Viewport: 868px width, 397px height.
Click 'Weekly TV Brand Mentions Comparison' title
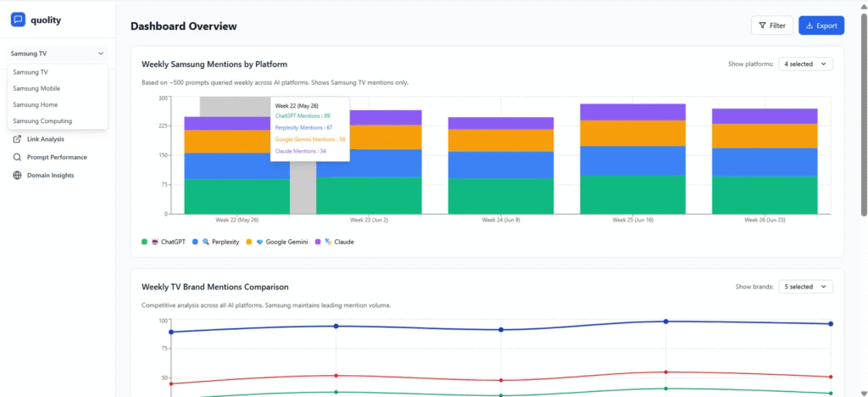pos(214,287)
